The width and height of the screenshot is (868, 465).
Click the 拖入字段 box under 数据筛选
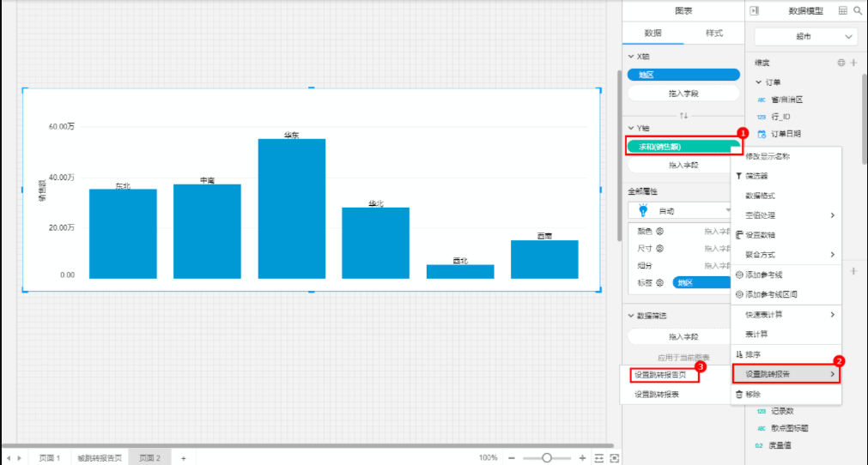(680, 336)
